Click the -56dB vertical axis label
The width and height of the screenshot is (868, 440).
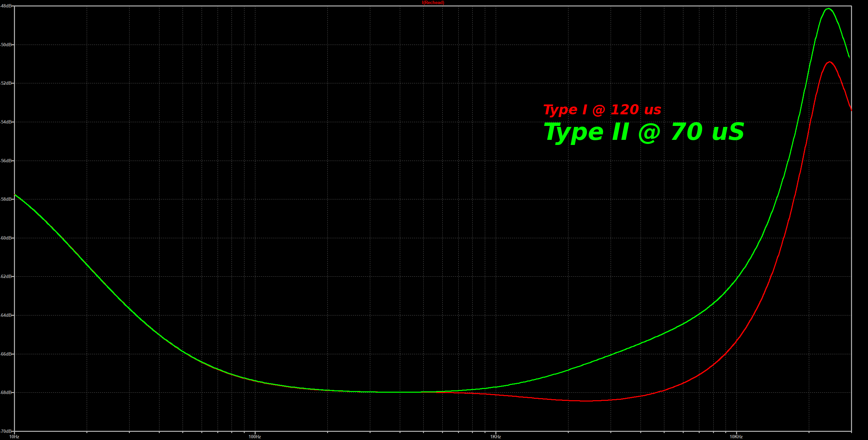(x=6, y=161)
